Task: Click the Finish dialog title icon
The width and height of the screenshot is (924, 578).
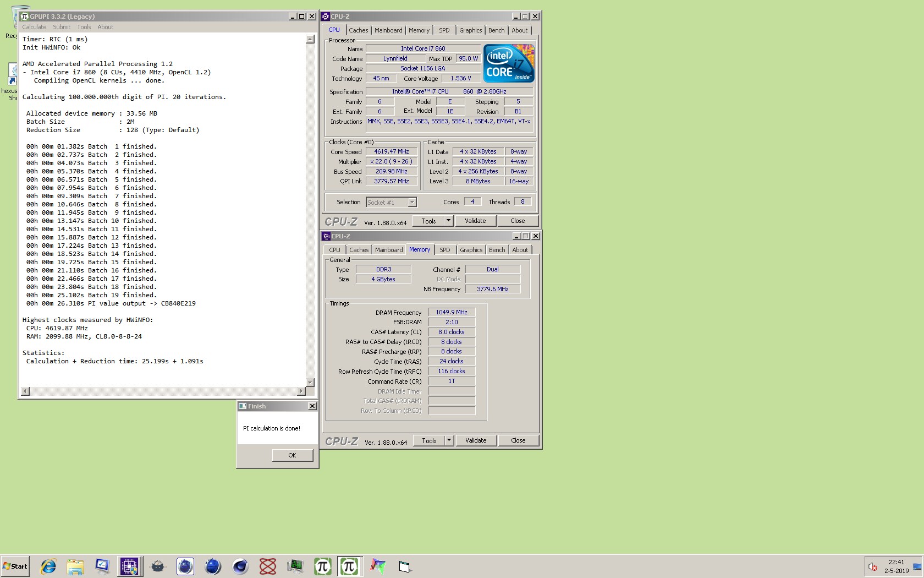Action: click(243, 406)
